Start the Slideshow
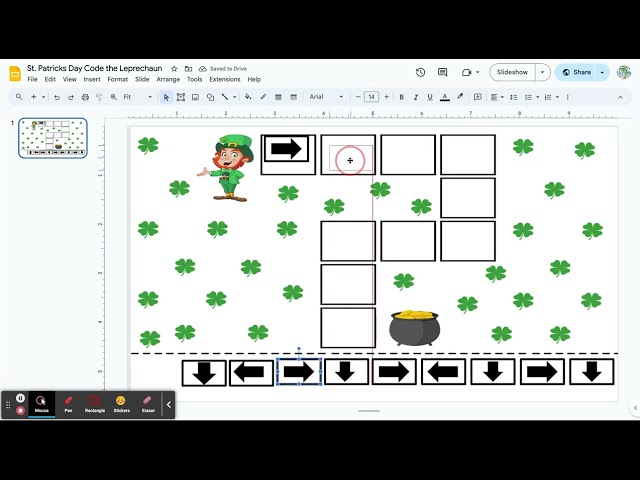640x480 pixels. click(x=512, y=72)
